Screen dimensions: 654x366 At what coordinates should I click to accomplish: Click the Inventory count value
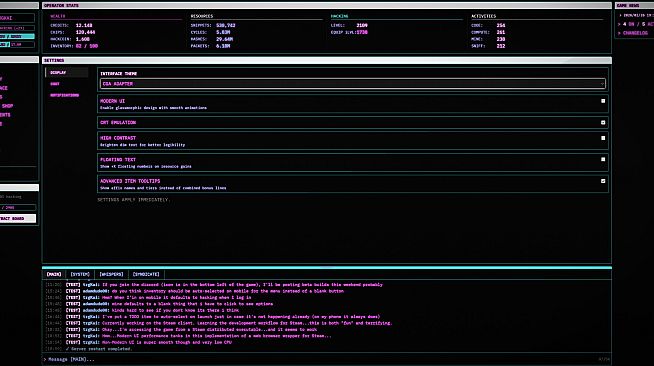click(x=87, y=46)
